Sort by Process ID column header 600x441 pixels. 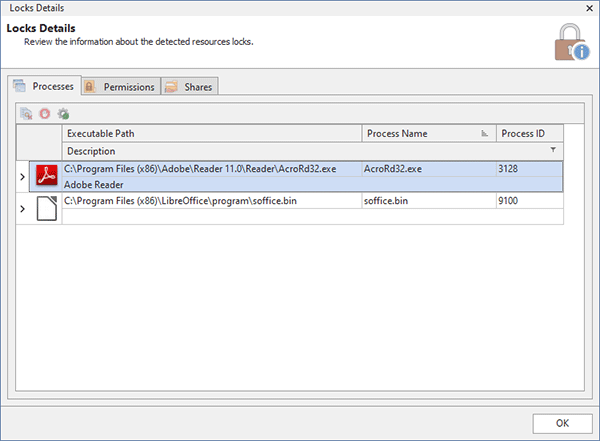(x=529, y=133)
